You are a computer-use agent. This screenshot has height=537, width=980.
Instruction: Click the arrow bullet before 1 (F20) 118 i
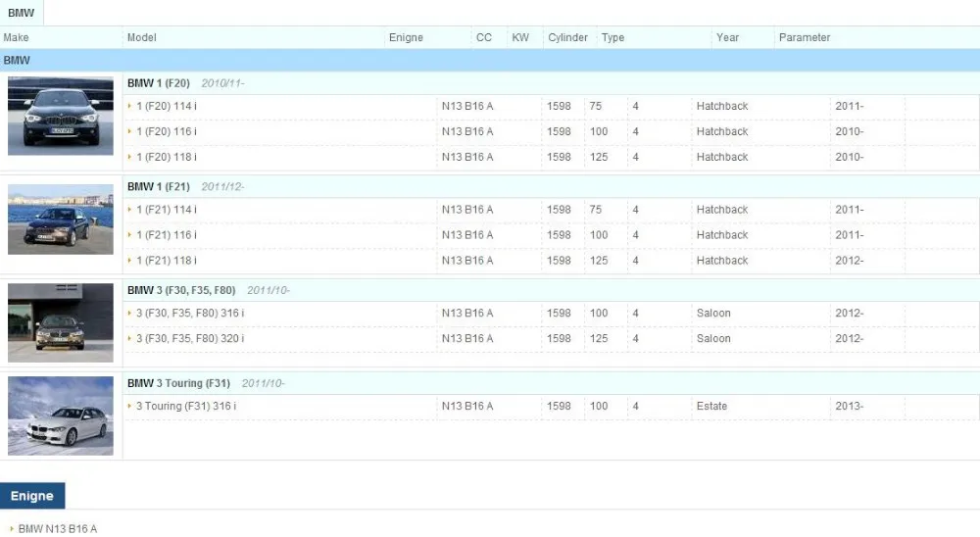tap(129, 156)
